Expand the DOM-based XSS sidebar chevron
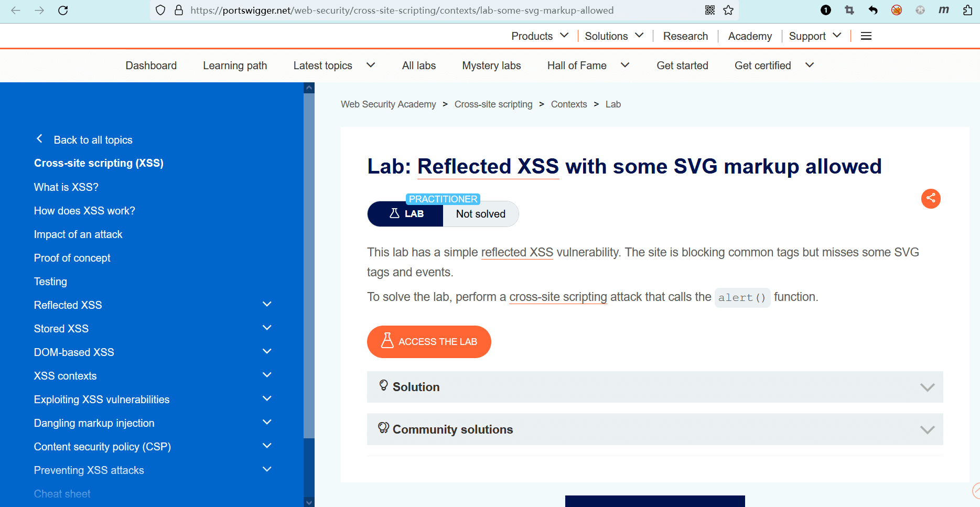980x507 pixels. [267, 352]
